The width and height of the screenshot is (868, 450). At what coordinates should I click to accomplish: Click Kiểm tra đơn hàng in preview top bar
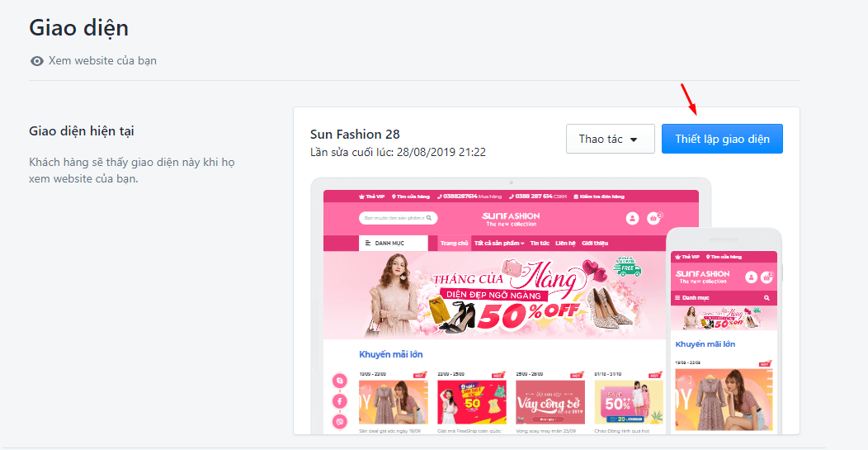tap(598, 197)
